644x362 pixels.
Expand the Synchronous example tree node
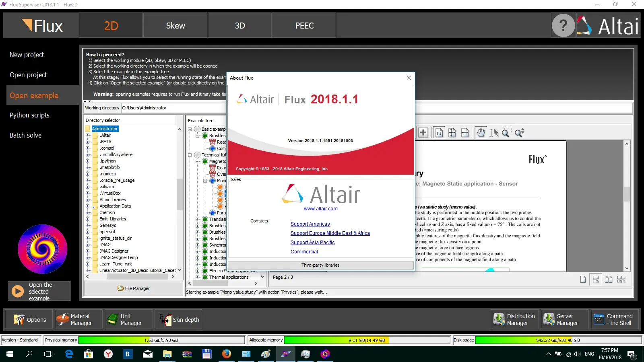(x=198, y=245)
